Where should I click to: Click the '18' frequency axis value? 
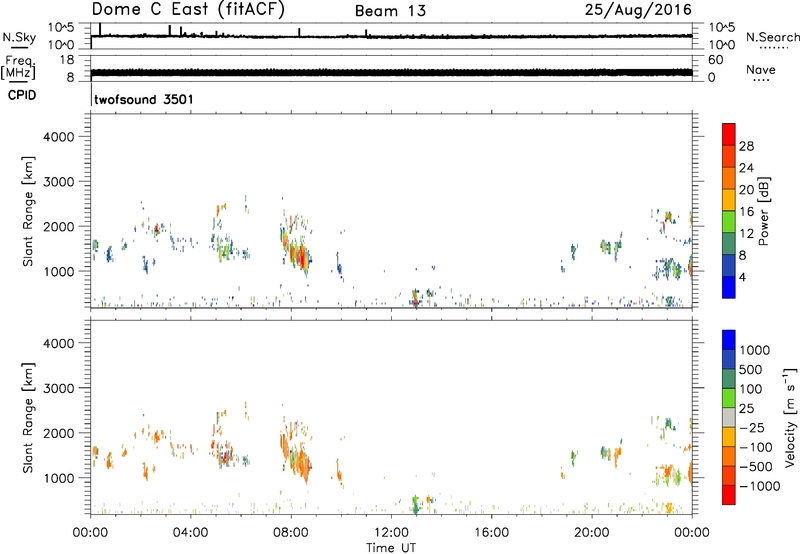(x=67, y=60)
